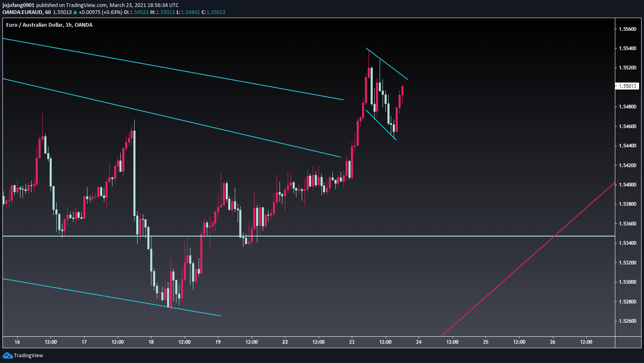644x363 pixels.
Task: Click the latest red candle near 1.55013
Action: (403, 91)
